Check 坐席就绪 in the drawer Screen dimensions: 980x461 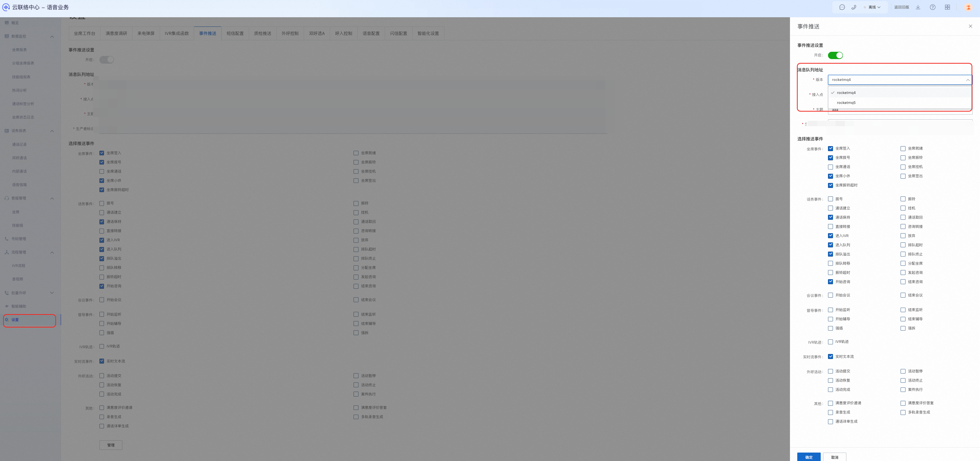click(903, 148)
